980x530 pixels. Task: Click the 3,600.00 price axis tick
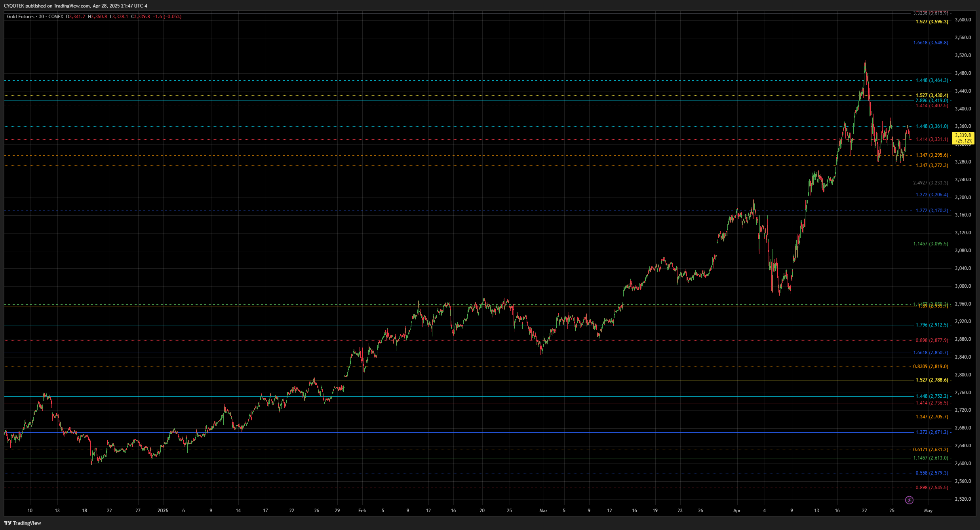point(963,20)
